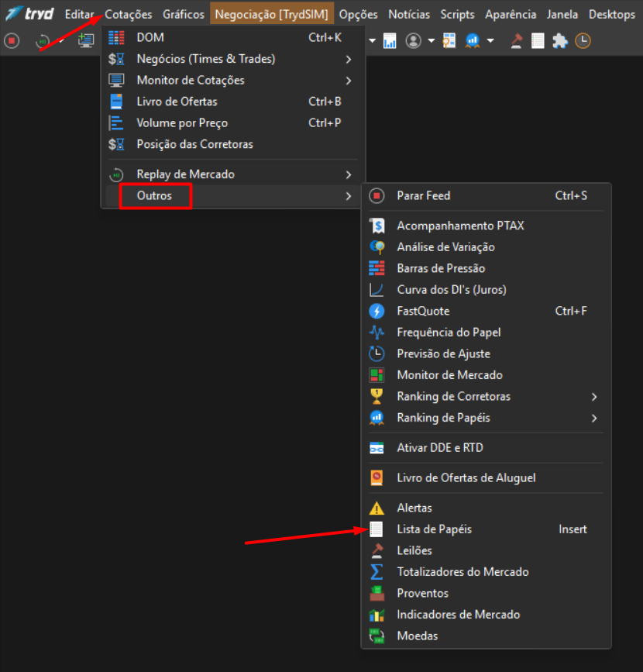
Task: Select Indicadores de Mercado entry
Action: [486, 615]
